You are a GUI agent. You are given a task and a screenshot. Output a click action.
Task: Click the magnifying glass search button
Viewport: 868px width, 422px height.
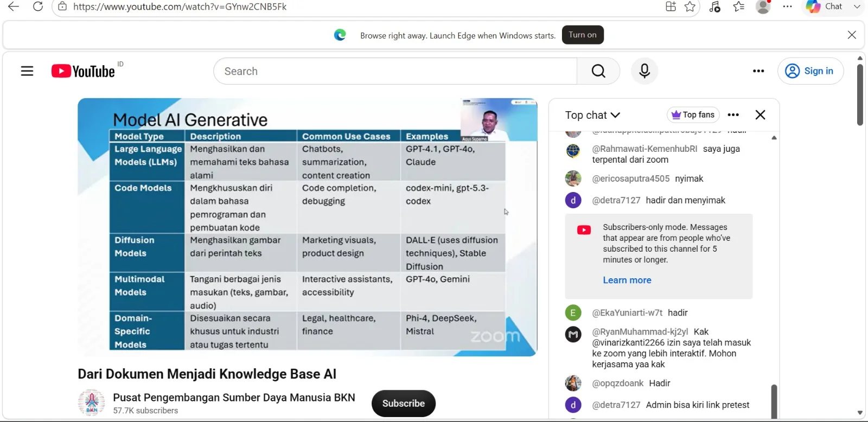point(598,71)
